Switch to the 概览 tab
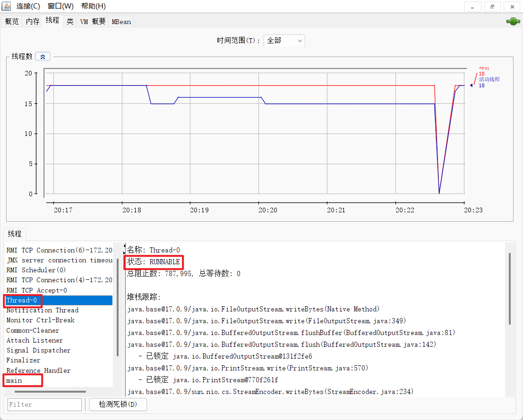Viewport: 523px width, 420px height. [x=12, y=22]
